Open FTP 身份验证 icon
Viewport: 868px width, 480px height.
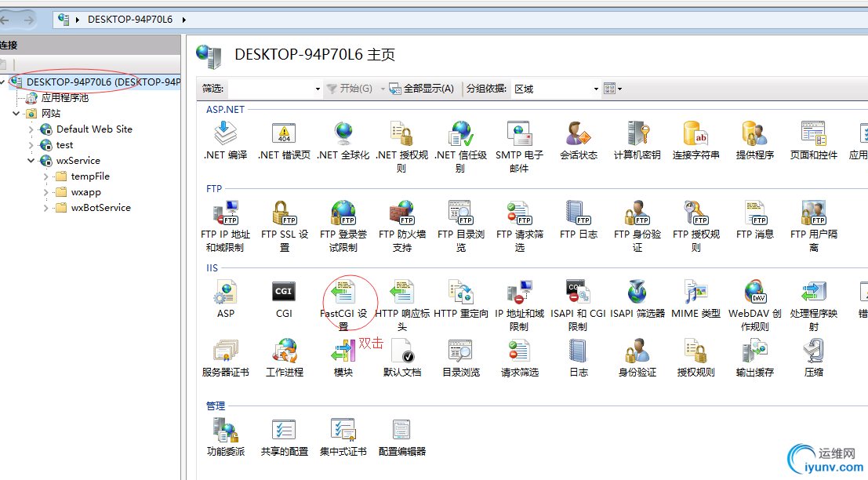coord(637,213)
